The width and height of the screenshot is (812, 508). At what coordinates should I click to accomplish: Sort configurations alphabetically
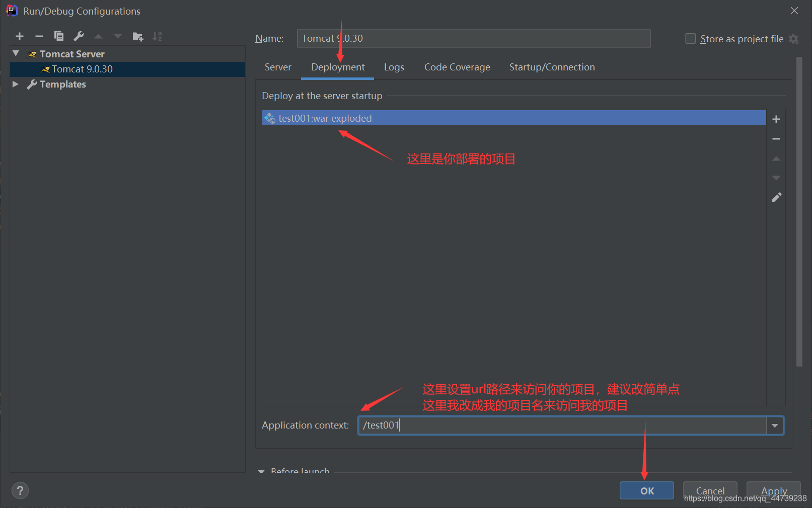[x=157, y=36]
